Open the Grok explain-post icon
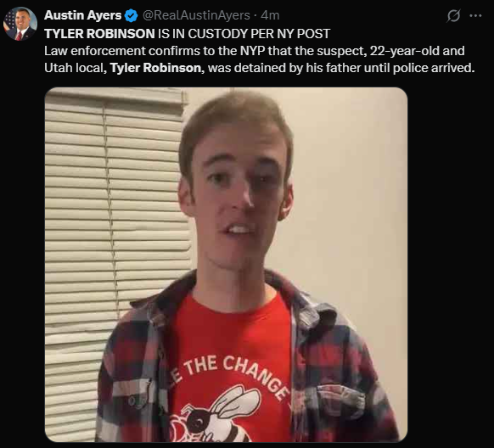 click(453, 15)
